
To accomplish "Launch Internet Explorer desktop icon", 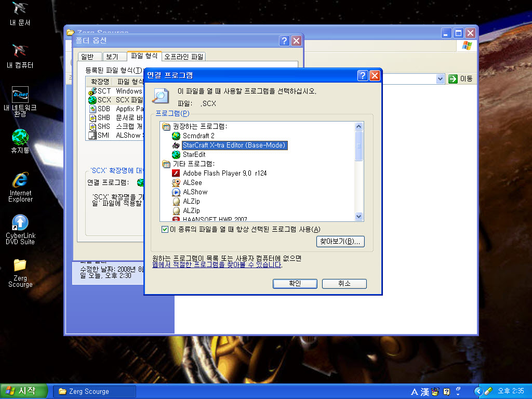I will coord(20,187).
